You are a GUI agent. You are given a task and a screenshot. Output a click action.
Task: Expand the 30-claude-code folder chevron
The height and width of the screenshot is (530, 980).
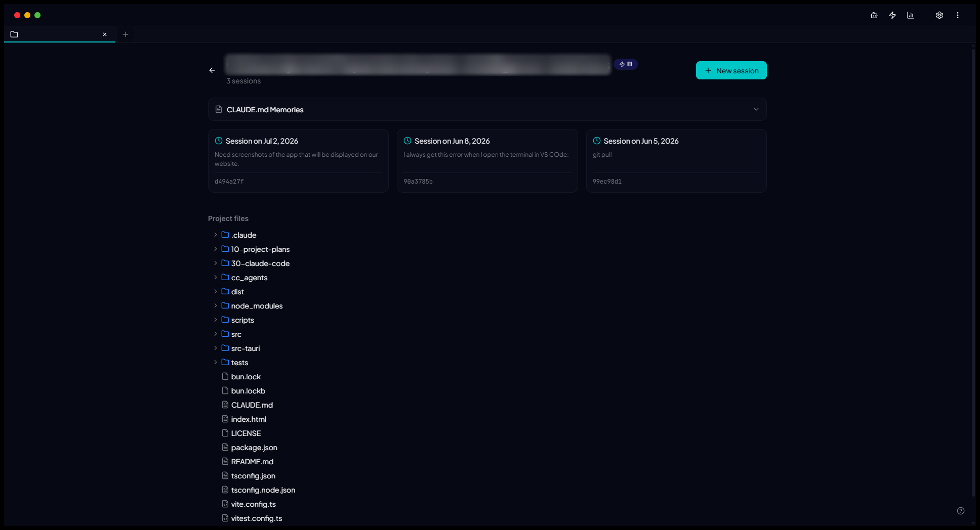coord(216,263)
